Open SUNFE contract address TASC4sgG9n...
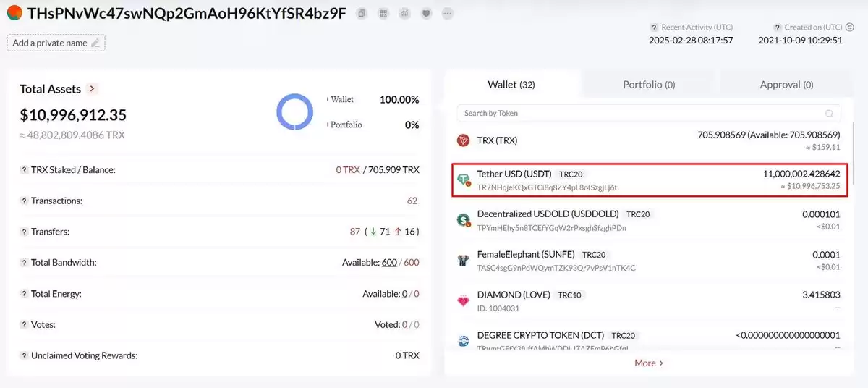 coord(556,269)
